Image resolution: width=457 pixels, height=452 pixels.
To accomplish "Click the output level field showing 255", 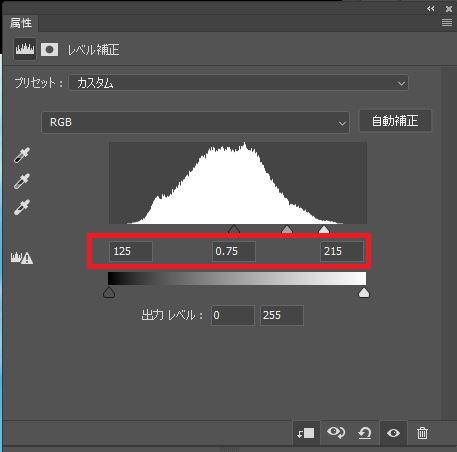I will [282, 315].
